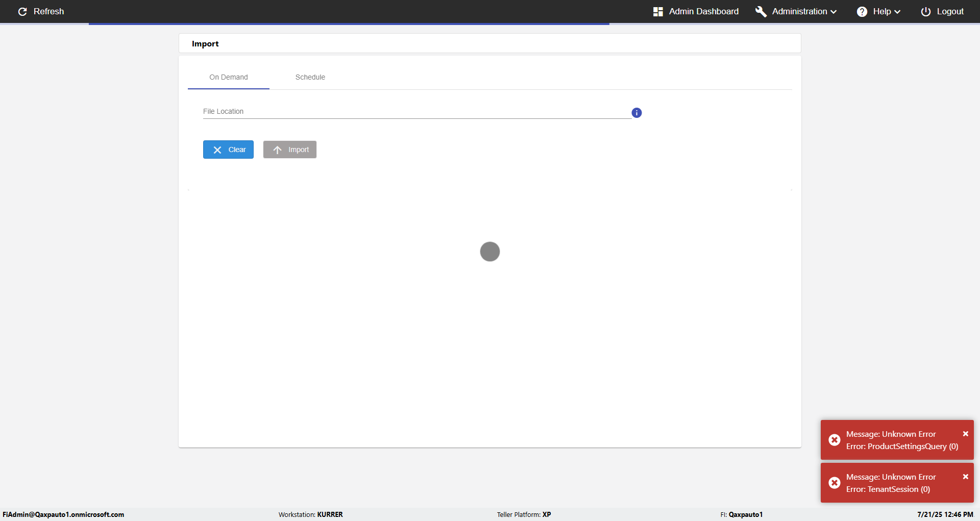Click the 7/21/25 12:46 PM timestamp

click(945, 514)
